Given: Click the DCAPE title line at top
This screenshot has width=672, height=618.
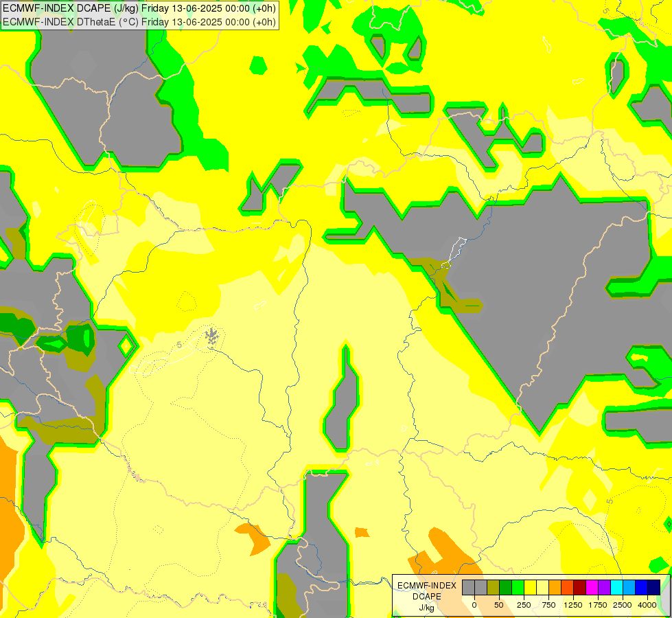Looking at the screenshot, I should pyautogui.click(x=139, y=8).
